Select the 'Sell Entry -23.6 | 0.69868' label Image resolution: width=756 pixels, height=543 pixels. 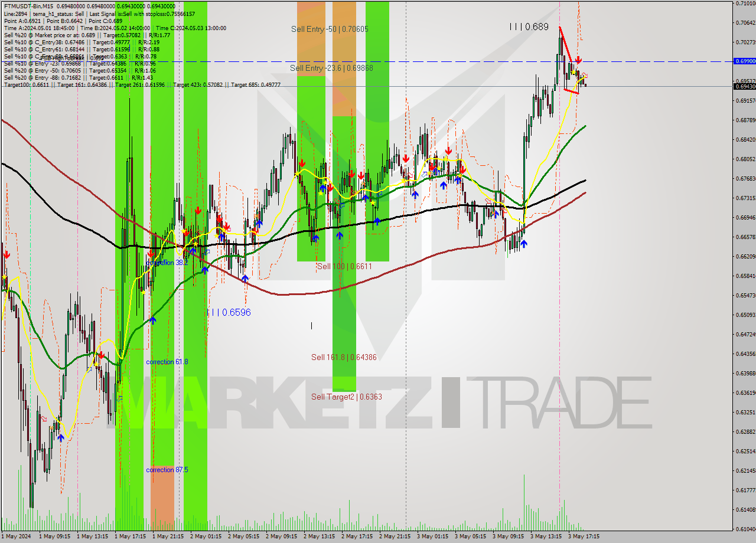tap(331, 68)
